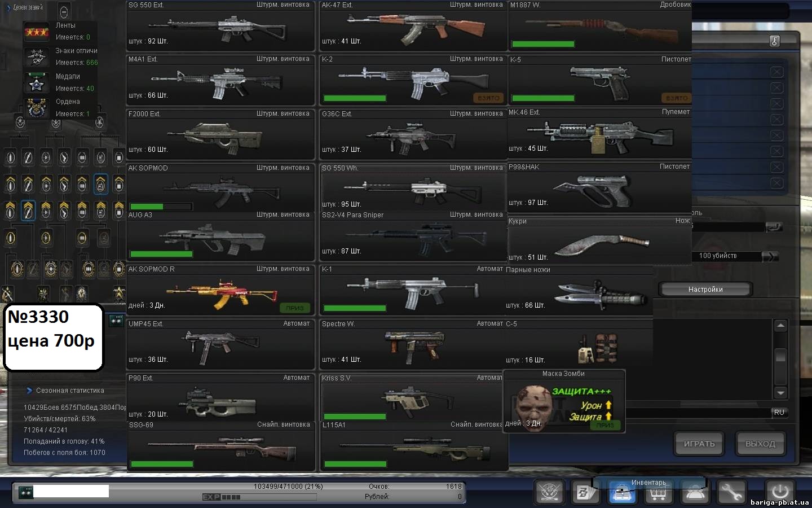Click the Убийств/смертей: 63% stat
Screen dimensions: 812x508
pyautogui.click(x=60, y=419)
